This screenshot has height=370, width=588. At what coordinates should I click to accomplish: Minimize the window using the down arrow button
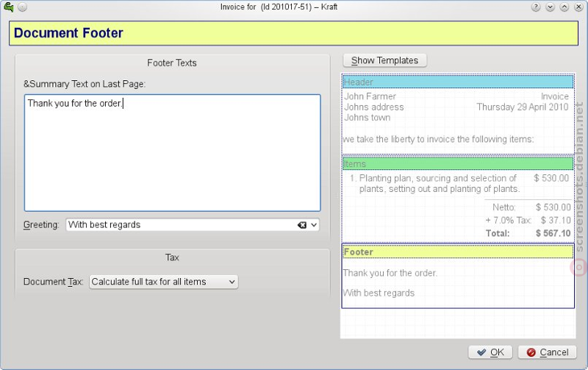(550, 7)
